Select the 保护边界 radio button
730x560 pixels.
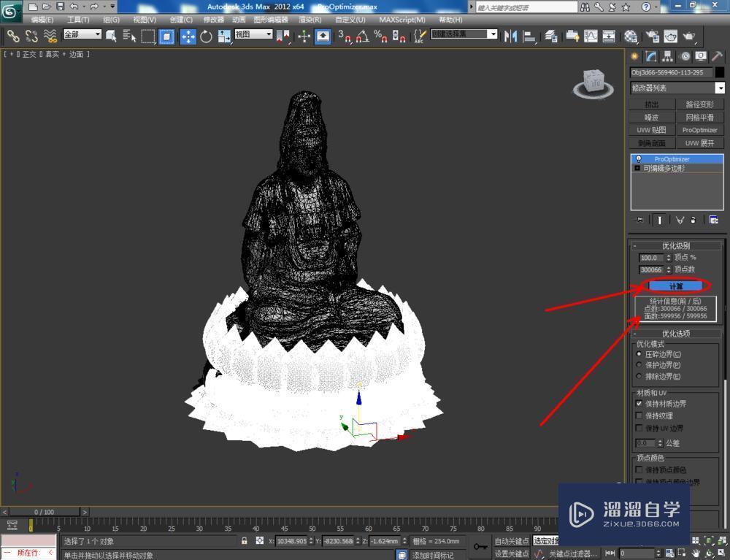point(639,364)
